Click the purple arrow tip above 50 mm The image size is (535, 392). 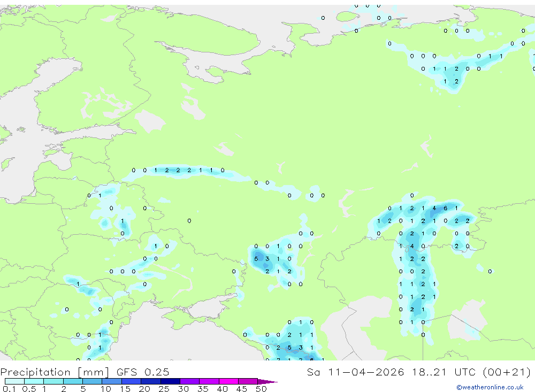(267, 381)
